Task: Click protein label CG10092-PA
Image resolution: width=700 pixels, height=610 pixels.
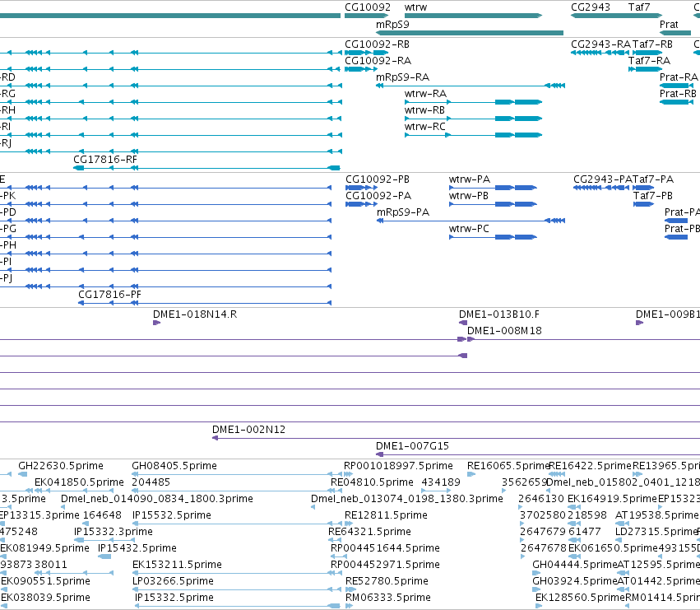Action: (x=378, y=196)
